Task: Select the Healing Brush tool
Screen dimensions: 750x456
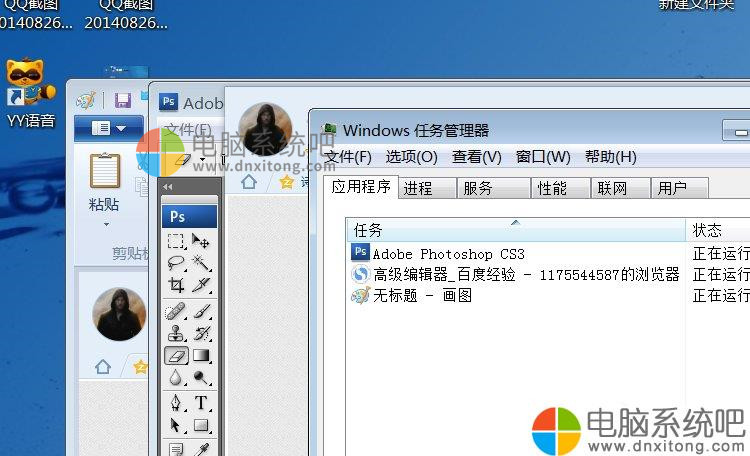Action: [176, 311]
